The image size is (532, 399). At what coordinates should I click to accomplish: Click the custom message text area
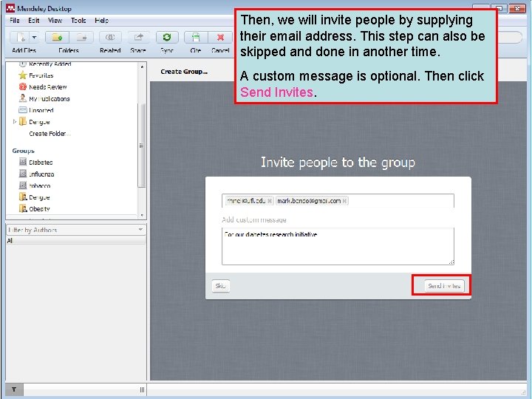click(338, 246)
